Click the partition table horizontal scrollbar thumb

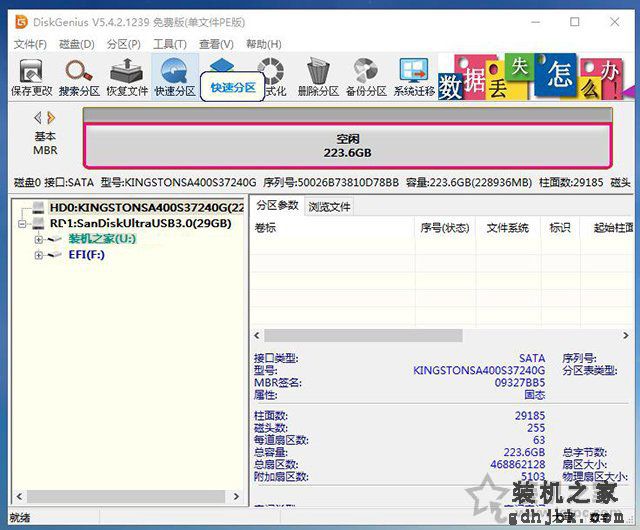[x=363, y=336]
